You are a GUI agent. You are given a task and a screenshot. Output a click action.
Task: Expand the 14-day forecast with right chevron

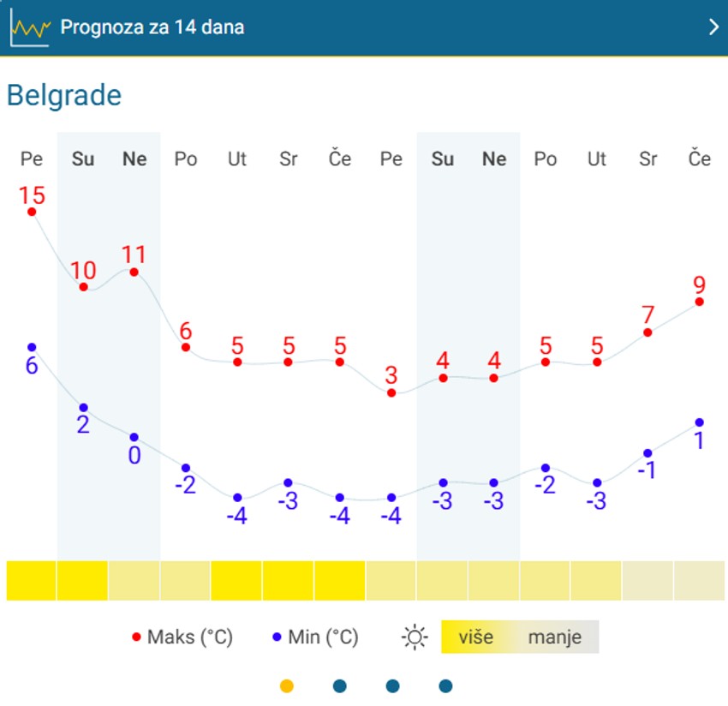click(x=713, y=27)
